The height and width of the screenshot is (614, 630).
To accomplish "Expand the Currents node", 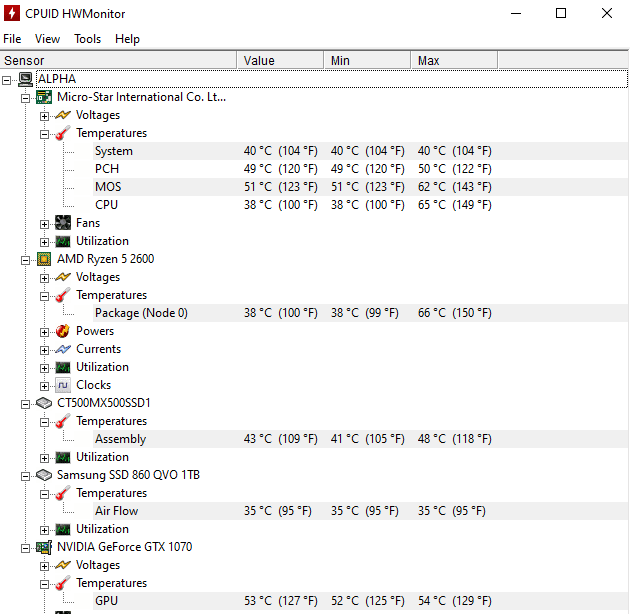I will (44, 350).
